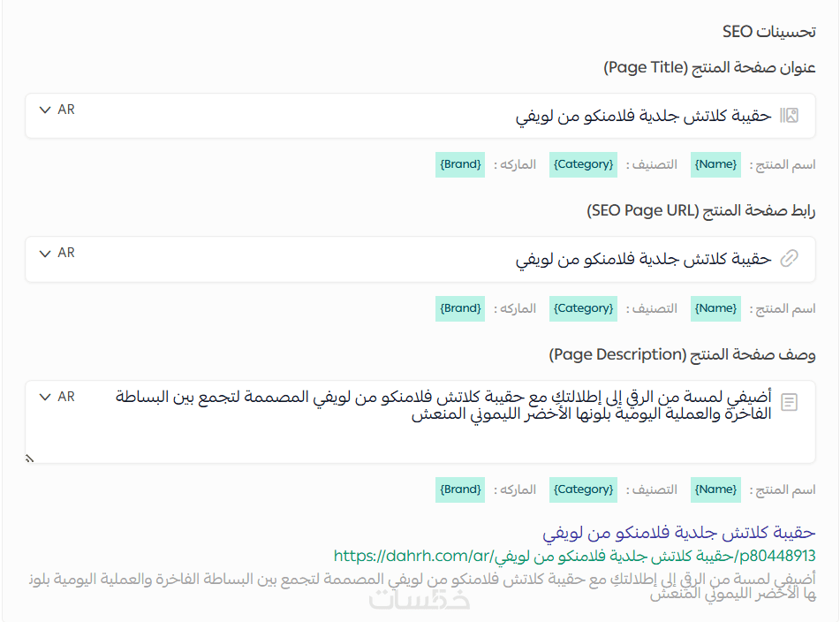Click the image icon in Page Title field
The height and width of the screenshot is (622, 840).
(x=789, y=115)
